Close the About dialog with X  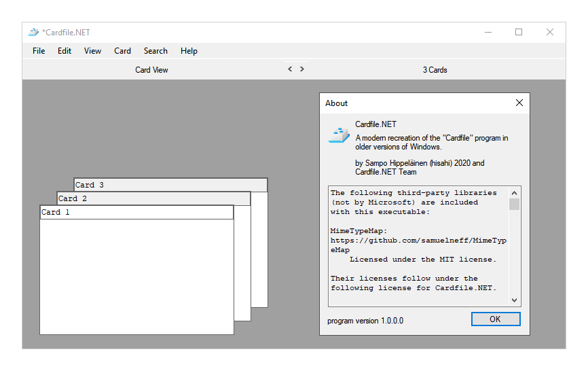point(519,103)
